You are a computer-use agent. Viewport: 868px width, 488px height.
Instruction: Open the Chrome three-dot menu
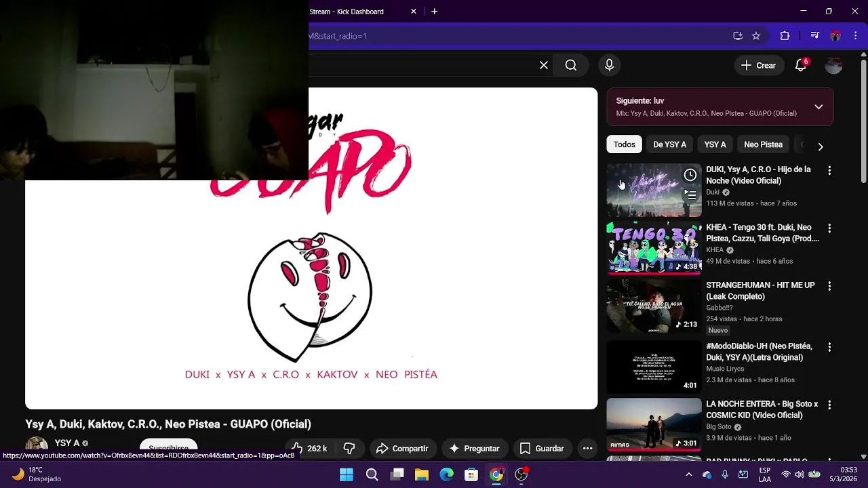click(855, 36)
